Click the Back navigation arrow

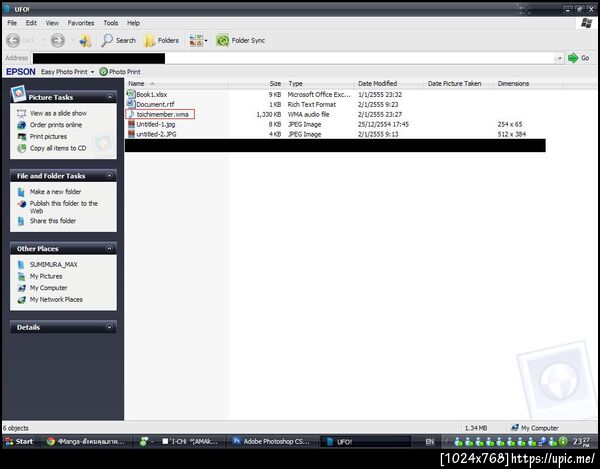(x=13, y=40)
